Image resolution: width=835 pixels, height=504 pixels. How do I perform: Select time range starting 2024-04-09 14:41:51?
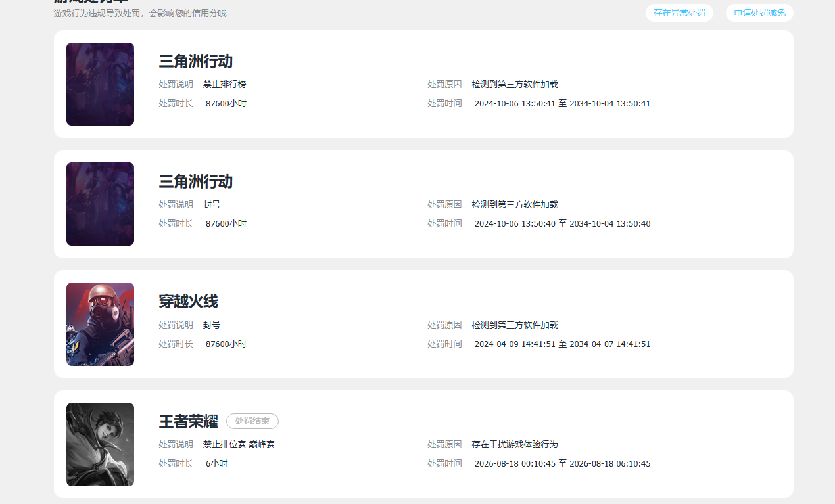click(562, 344)
